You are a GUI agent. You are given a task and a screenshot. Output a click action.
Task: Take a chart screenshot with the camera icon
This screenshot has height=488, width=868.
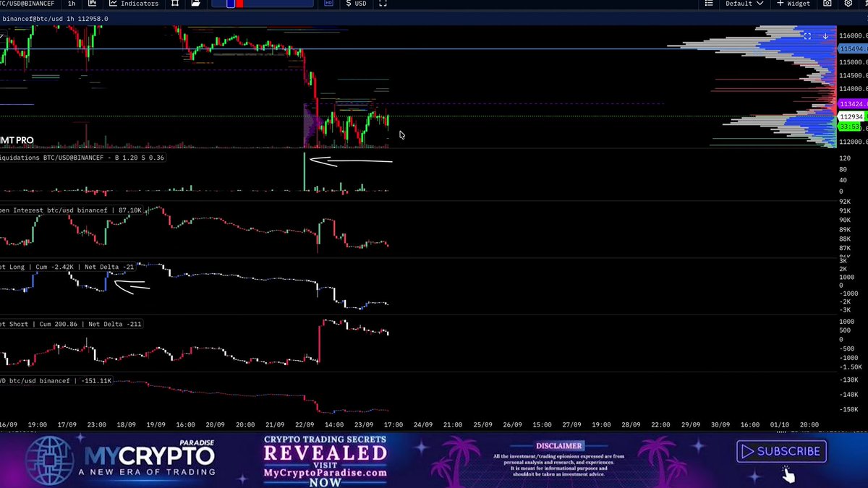point(827,4)
